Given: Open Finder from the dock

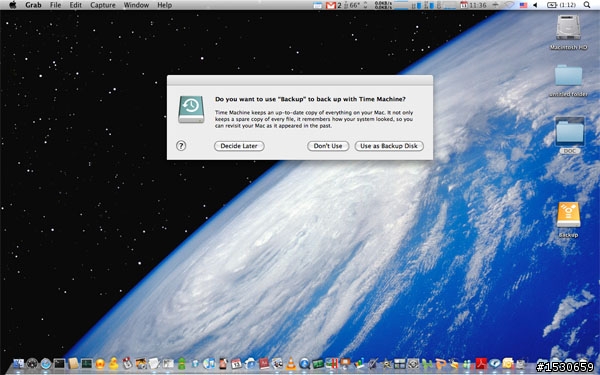Looking at the screenshot, I should tap(18, 364).
